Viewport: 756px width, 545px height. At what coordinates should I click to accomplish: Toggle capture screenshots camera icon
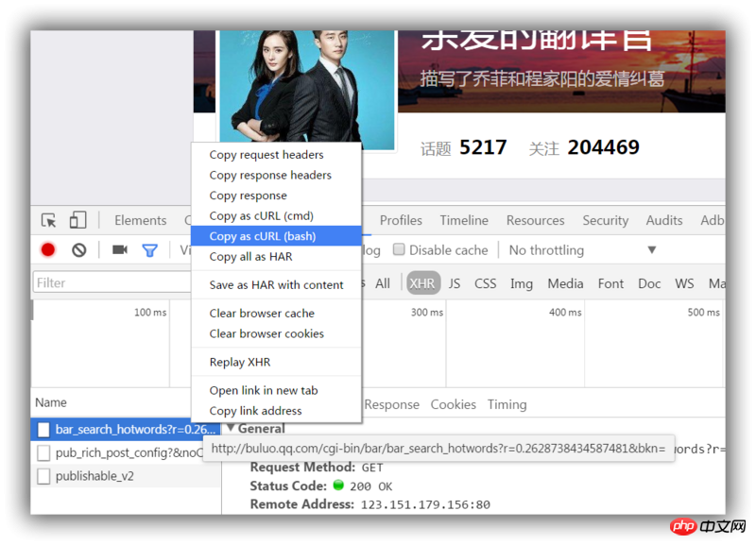coord(120,249)
